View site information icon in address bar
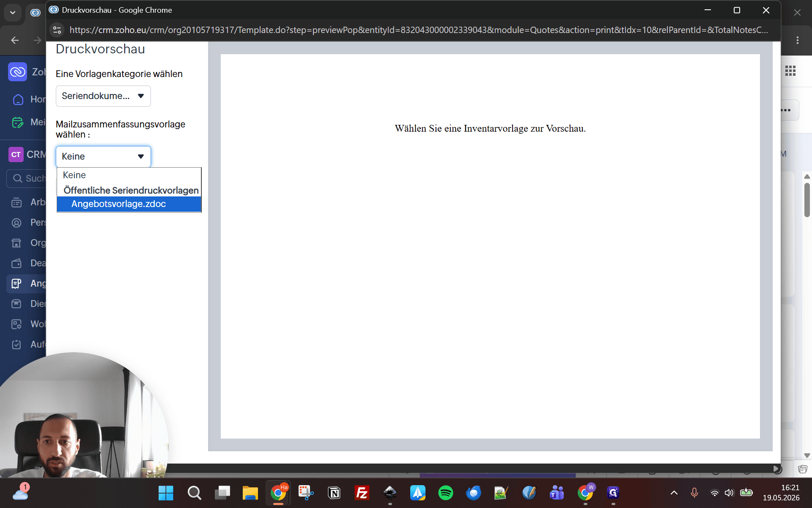The height and width of the screenshot is (508, 812). point(57,30)
